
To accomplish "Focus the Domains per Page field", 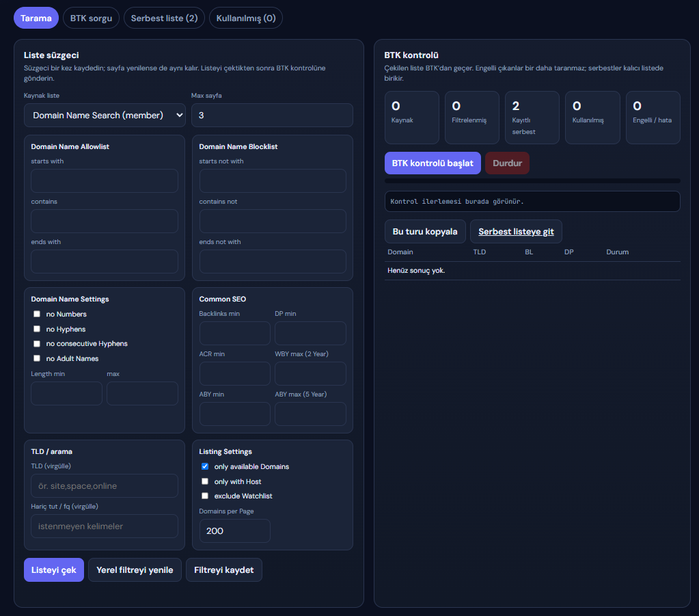I will 235,531.
